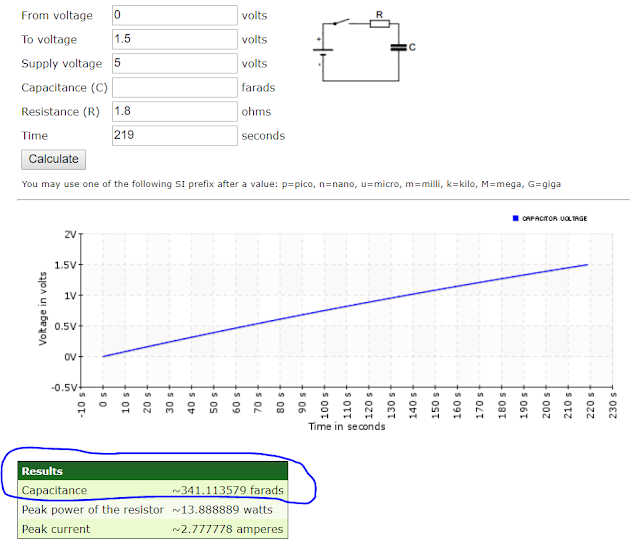
Task: Click the SI prefix hint text
Action: [291, 184]
